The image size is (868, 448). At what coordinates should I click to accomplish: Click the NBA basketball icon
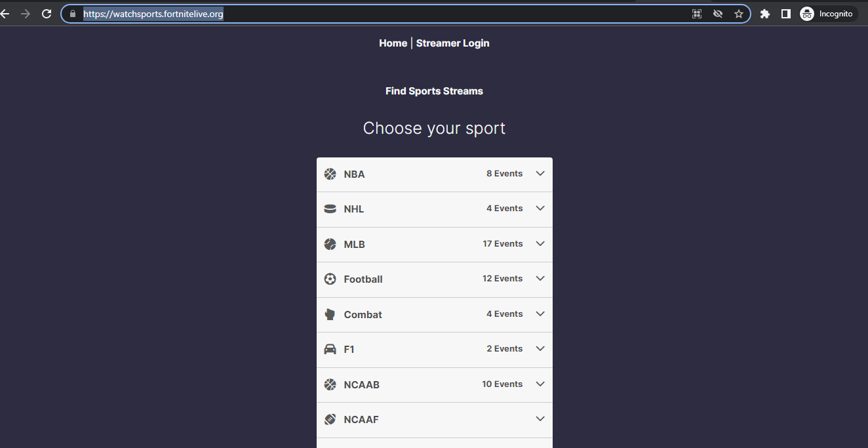(330, 174)
